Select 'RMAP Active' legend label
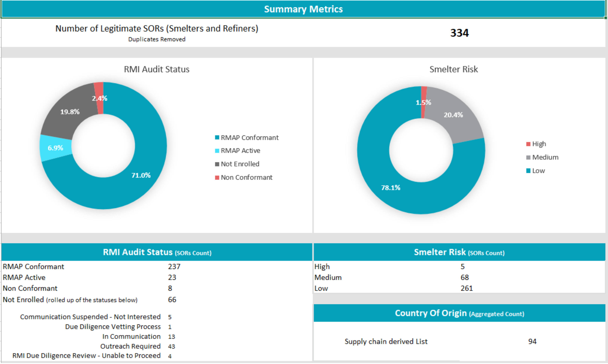This screenshot has height=364, width=608. (240, 151)
